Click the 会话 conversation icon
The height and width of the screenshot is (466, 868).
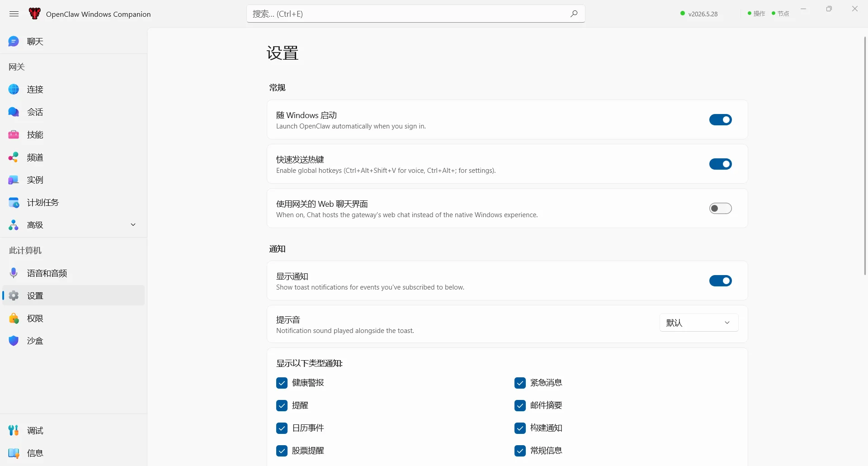(14, 112)
